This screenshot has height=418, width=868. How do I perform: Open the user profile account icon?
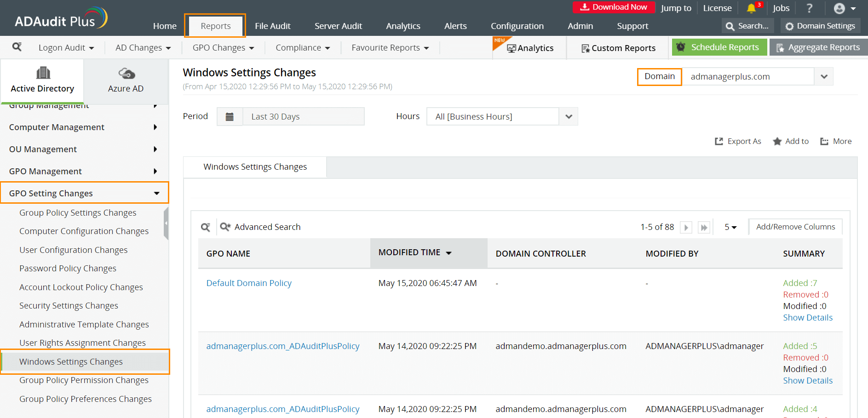839,8
